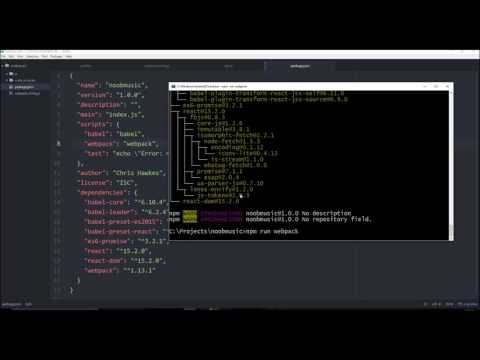480x360 pixels.
Task: Click the js folder icon
Action: pyautogui.click(x=11, y=74)
